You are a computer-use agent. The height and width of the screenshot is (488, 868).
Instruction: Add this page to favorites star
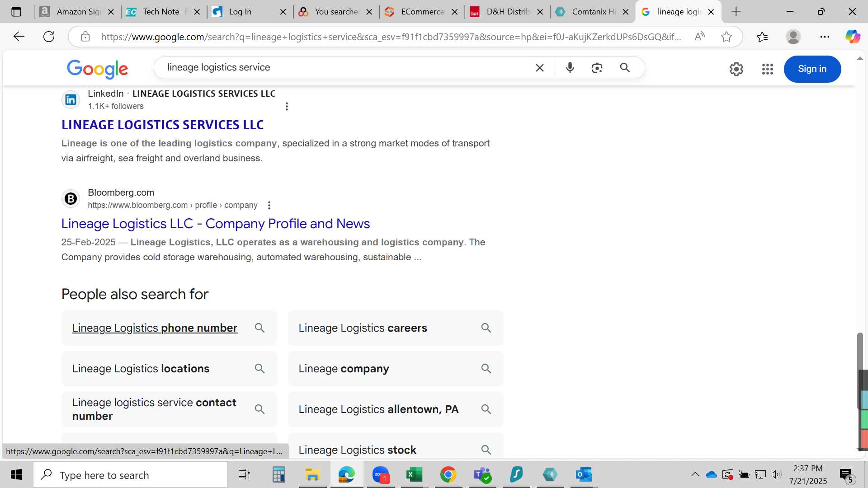(726, 37)
